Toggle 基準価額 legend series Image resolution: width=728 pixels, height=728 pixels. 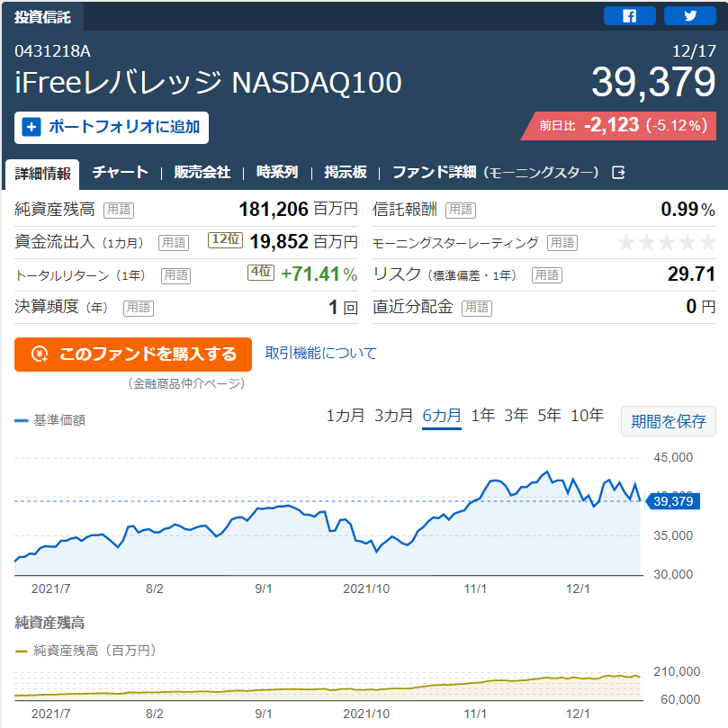pyautogui.click(x=50, y=420)
